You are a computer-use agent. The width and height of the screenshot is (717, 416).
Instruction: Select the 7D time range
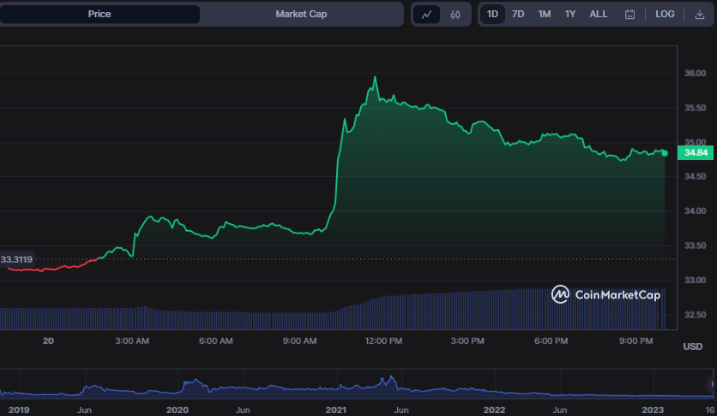[518, 14]
